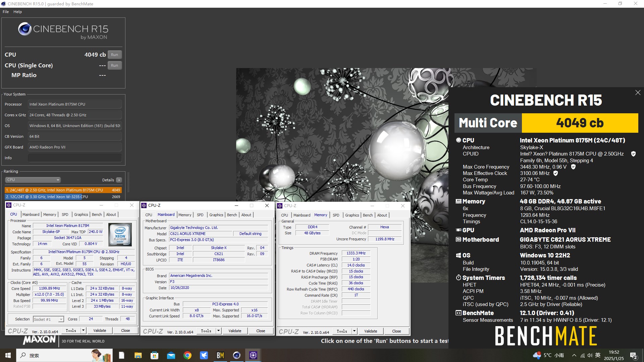Click the 4049 cb Multi Core score

pos(580,123)
